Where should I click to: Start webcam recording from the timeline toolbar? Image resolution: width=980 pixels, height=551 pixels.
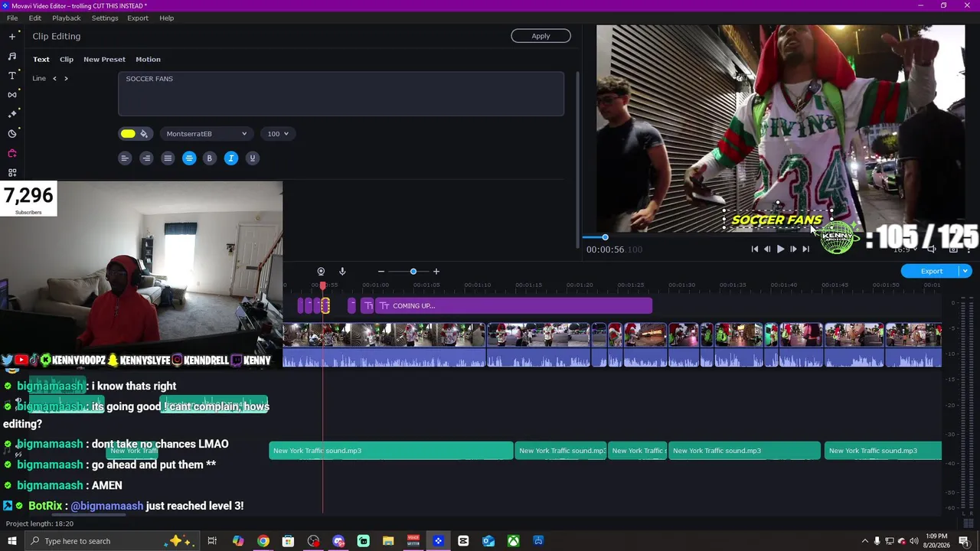[x=321, y=272]
